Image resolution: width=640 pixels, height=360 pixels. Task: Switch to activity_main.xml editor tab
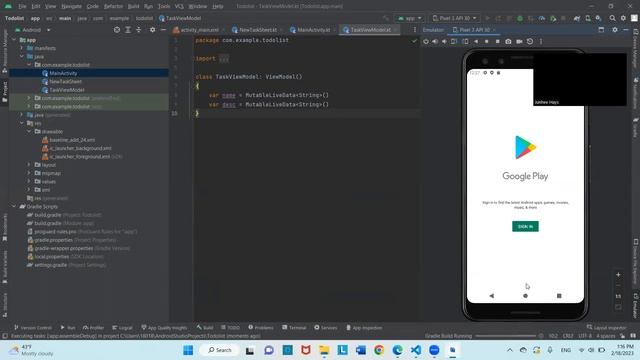pyautogui.click(x=200, y=30)
